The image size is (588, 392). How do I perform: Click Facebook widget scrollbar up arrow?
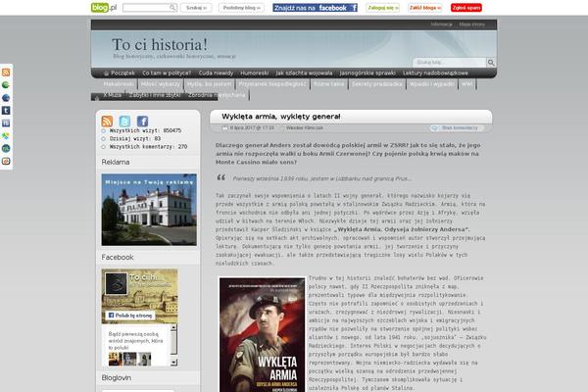pos(173,328)
